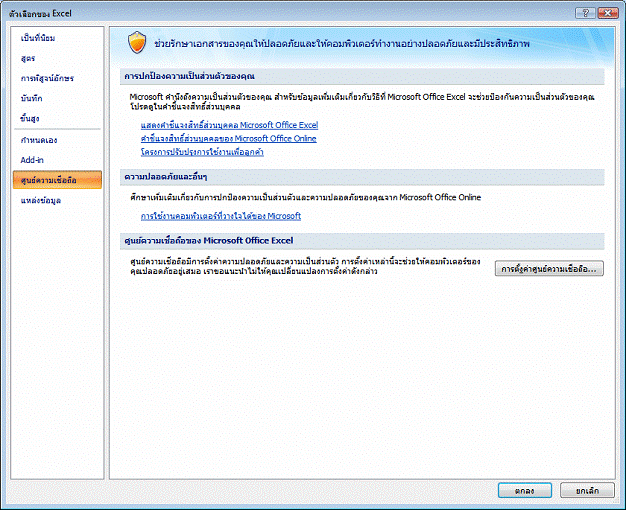Click the header text beside the shield
Screen dimensions: 626x510
pyautogui.click(x=342, y=43)
